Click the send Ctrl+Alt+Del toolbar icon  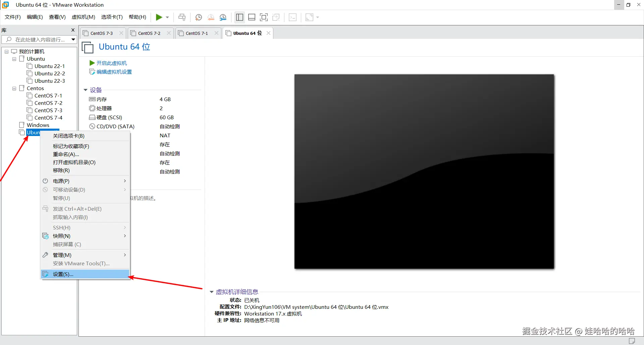click(182, 17)
